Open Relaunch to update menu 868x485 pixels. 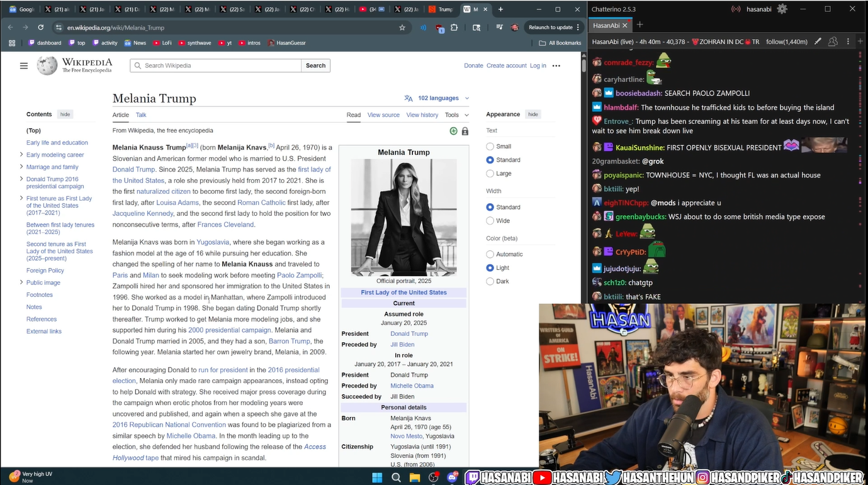click(x=554, y=28)
